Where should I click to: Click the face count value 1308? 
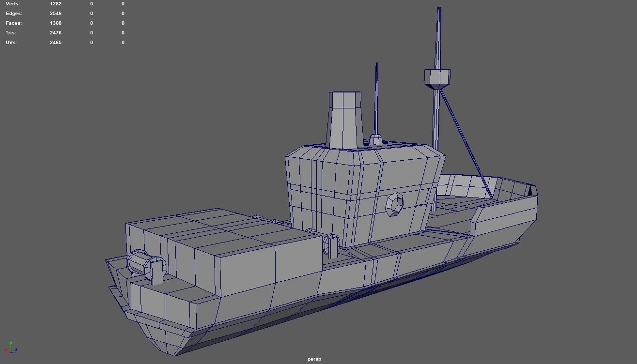coord(56,23)
